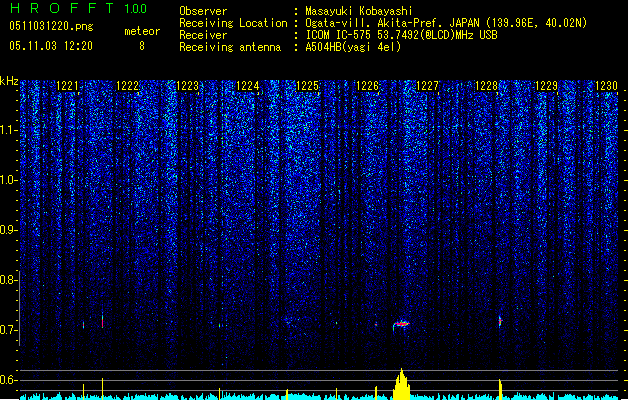
Task: Click the HROFFT 1.0.0 title text
Action: pos(78,8)
